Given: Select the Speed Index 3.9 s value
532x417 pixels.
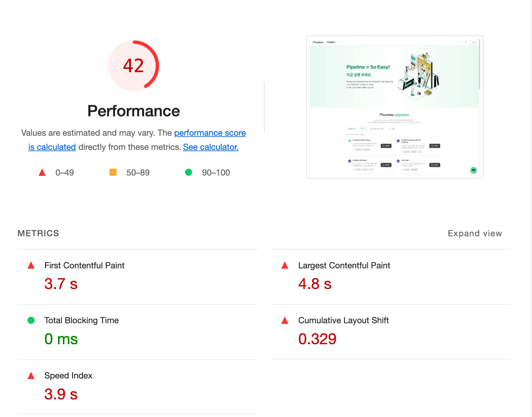Looking at the screenshot, I should (61, 394).
